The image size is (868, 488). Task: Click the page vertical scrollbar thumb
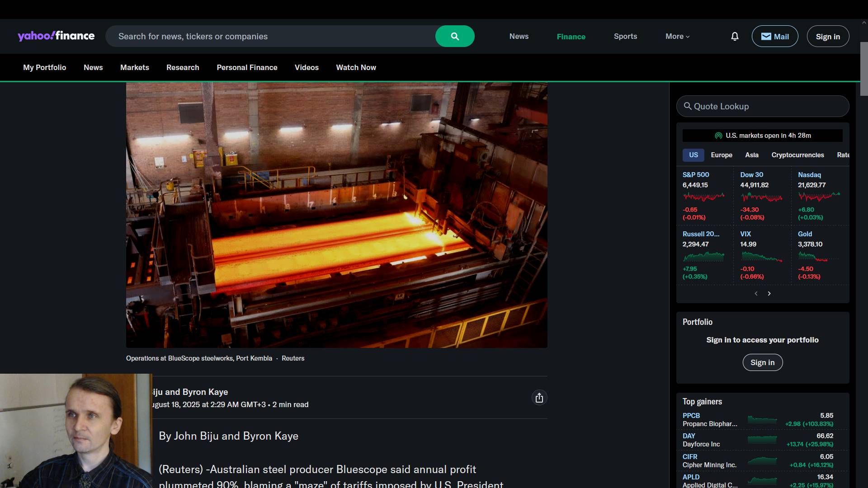863,68
